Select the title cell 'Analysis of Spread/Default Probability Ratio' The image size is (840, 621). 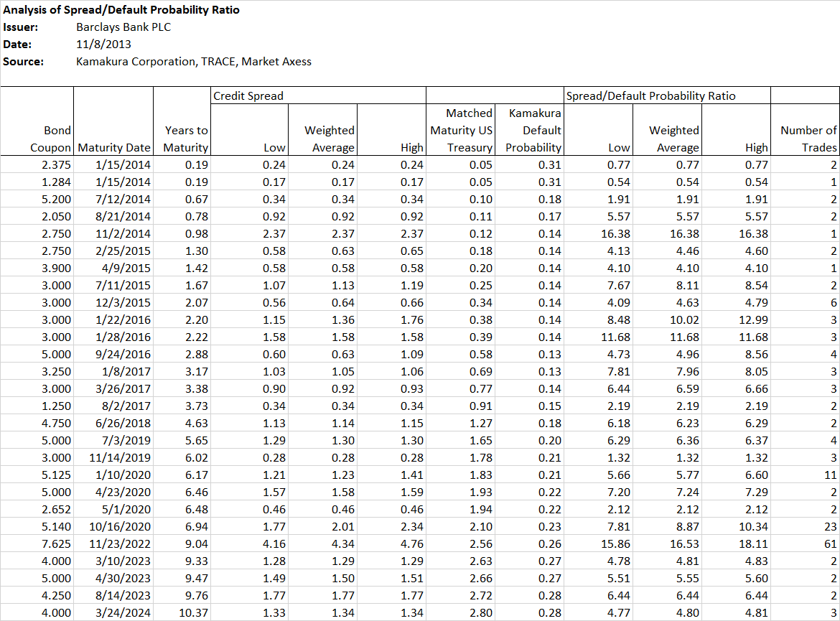pos(121,9)
